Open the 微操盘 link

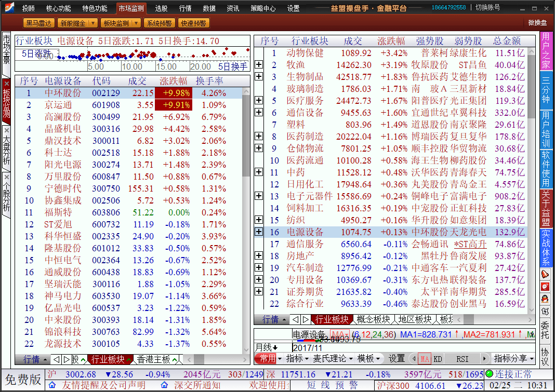pyautogui.click(x=537, y=23)
